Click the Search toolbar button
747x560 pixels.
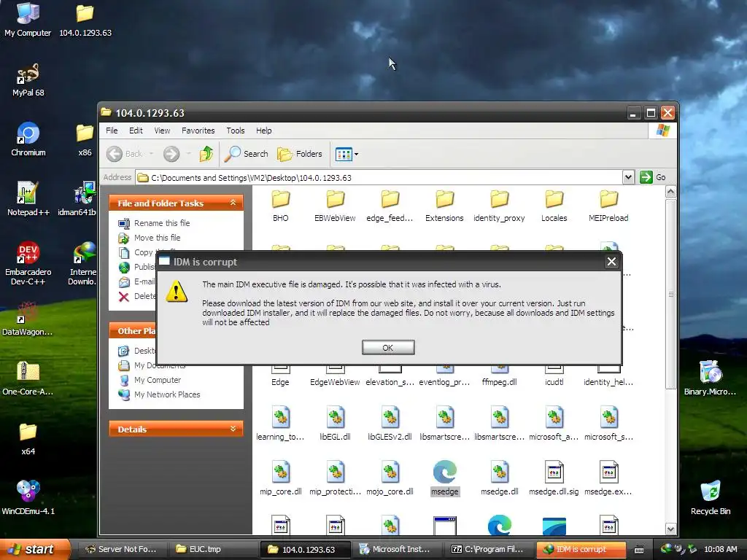(247, 154)
